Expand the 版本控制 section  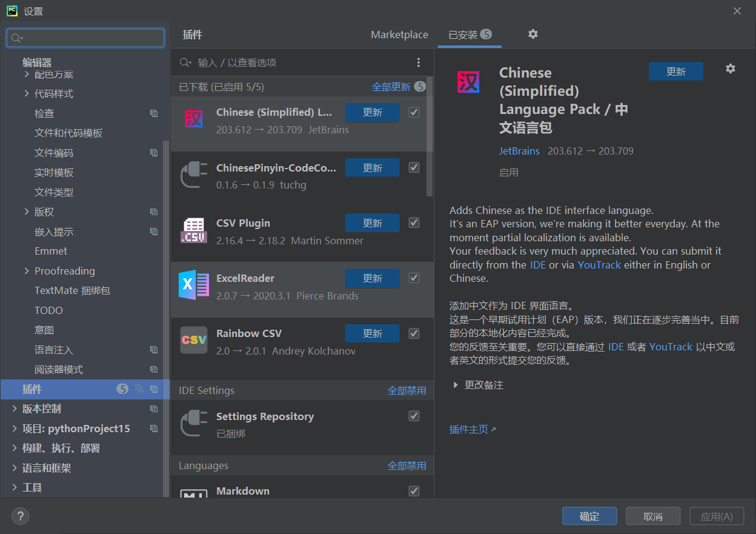15,409
